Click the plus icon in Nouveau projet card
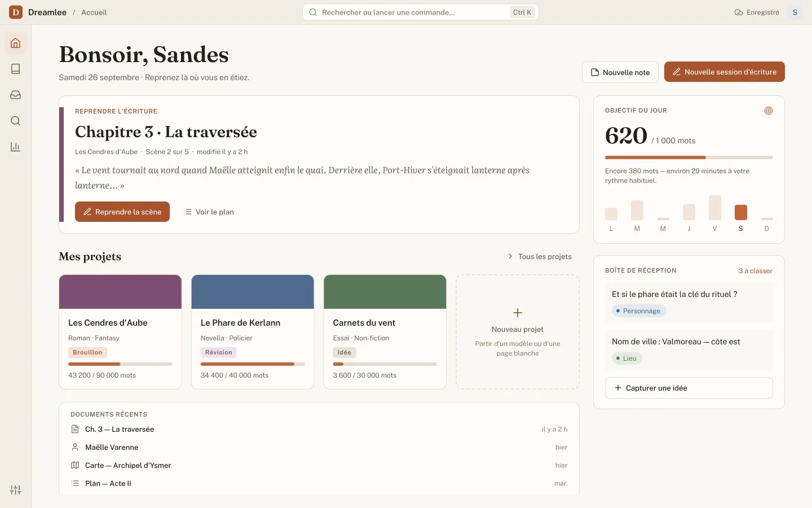Viewport: 812px width, 508px height. tap(518, 313)
